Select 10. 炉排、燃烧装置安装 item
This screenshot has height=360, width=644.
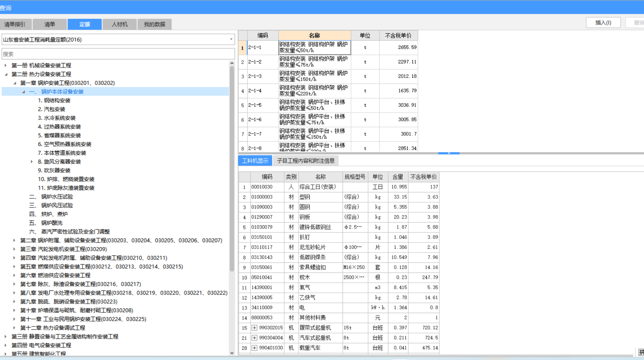click(66, 179)
